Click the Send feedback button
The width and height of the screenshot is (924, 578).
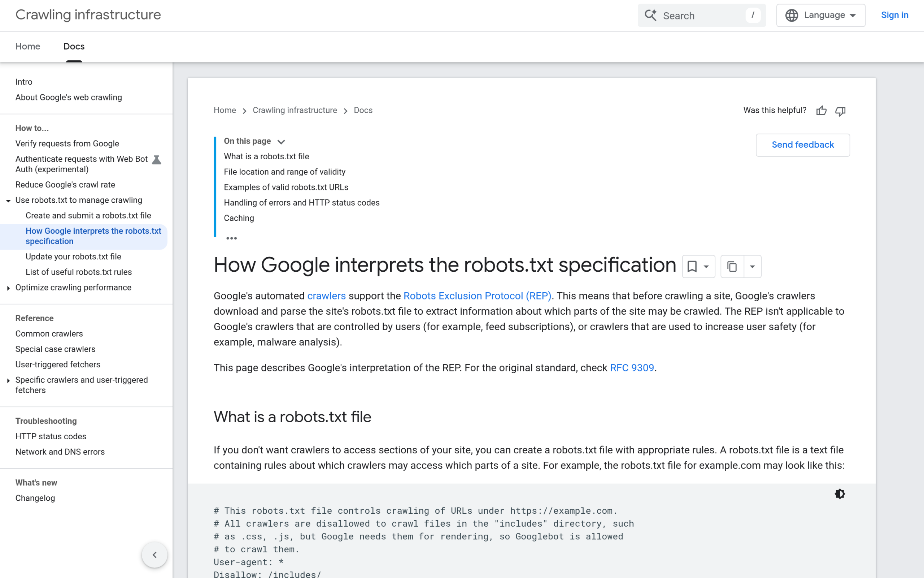pos(803,145)
